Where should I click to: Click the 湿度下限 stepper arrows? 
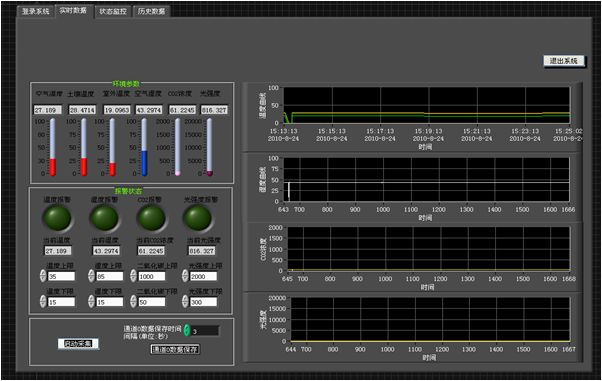click(91, 301)
